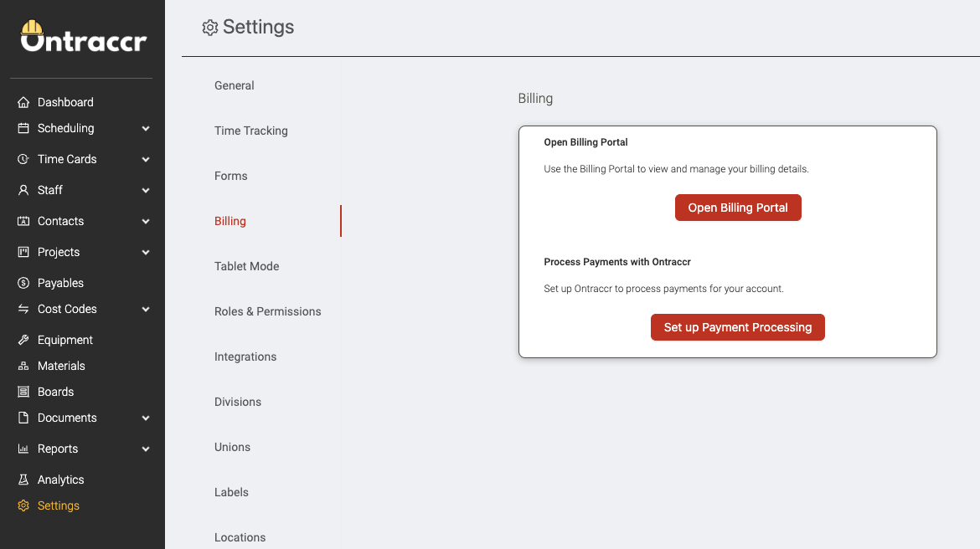This screenshot has width=980, height=549.
Task: Click the Projects label in sidebar
Action: point(59,253)
